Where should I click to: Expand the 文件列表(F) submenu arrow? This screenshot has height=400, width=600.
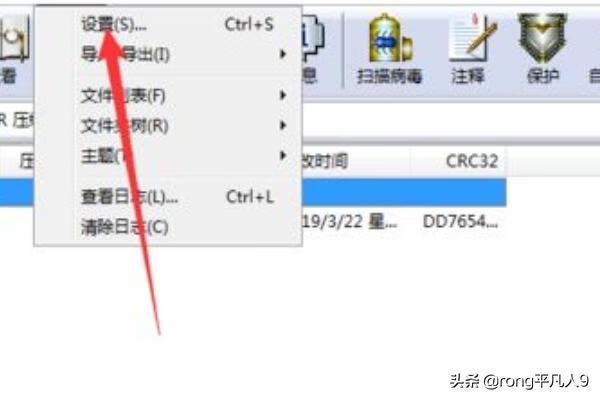click(283, 95)
